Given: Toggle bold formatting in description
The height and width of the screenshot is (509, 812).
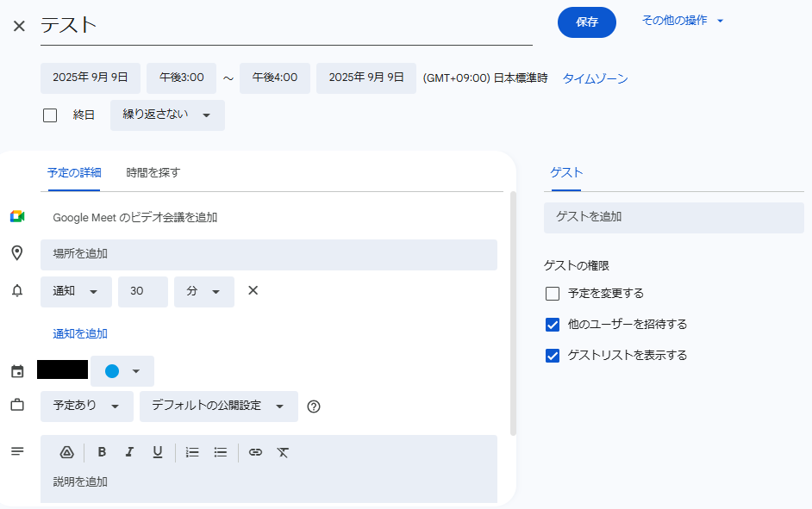Looking at the screenshot, I should click(102, 452).
